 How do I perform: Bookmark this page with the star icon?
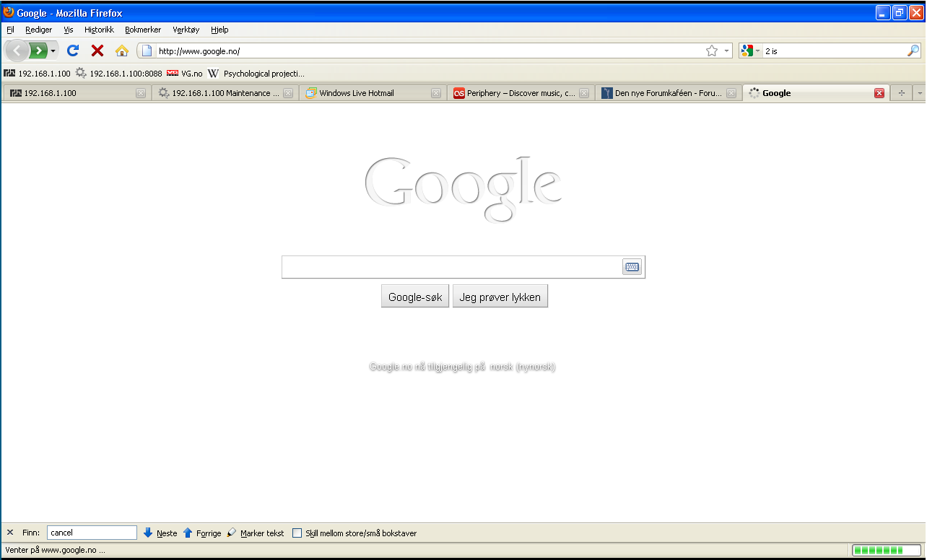(x=712, y=51)
